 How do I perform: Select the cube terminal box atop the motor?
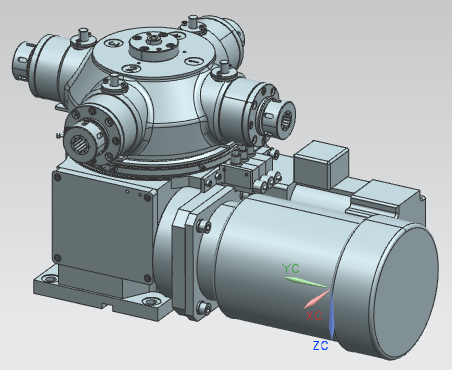pyautogui.click(x=321, y=164)
